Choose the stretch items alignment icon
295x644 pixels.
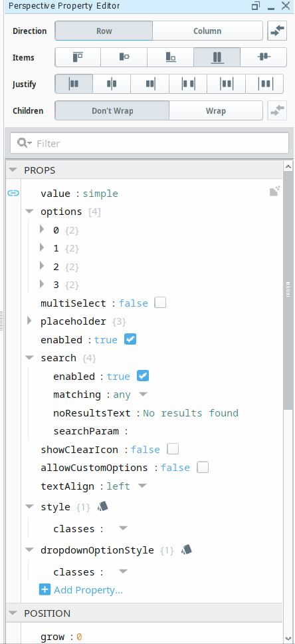tap(217, 57)
